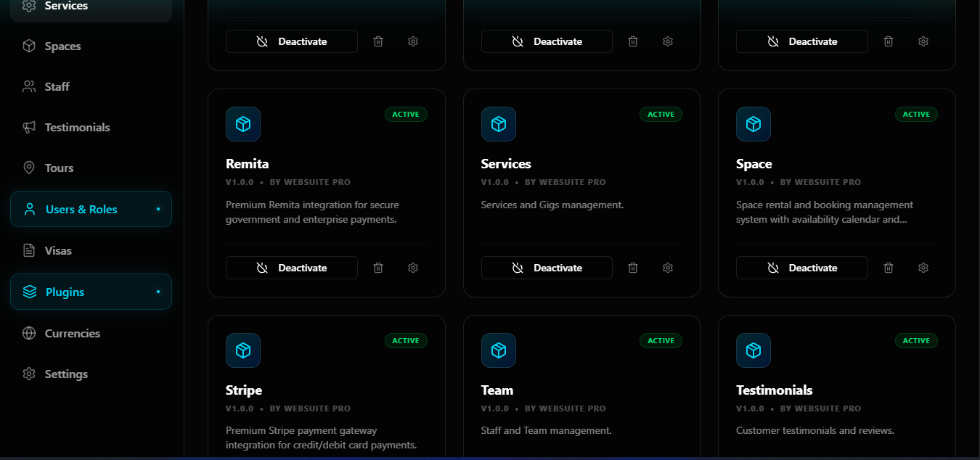Image resolution: width=980 pixels, height=460 pixels.
Task: Delete the Remita plugin via trash icon
Action: [x=378, y=268]
